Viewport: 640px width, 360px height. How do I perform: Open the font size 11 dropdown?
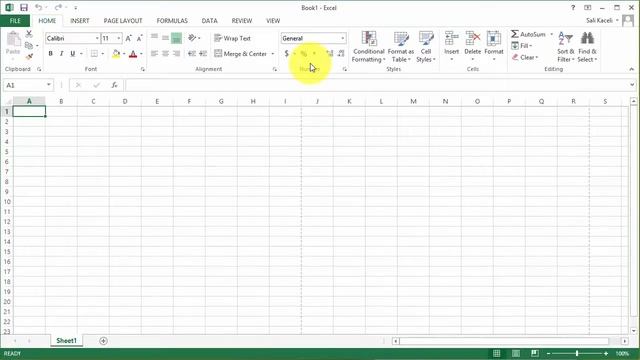point(119,38)
